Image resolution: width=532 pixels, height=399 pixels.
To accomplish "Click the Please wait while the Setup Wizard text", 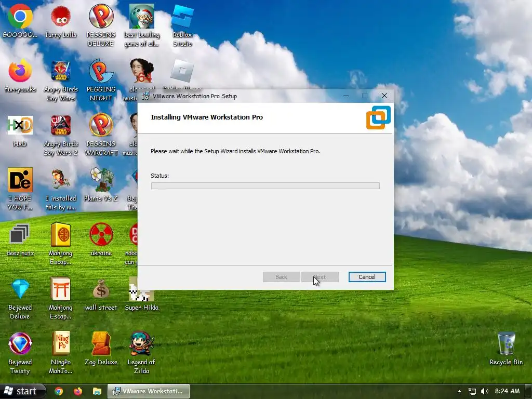I will (235, 151).
